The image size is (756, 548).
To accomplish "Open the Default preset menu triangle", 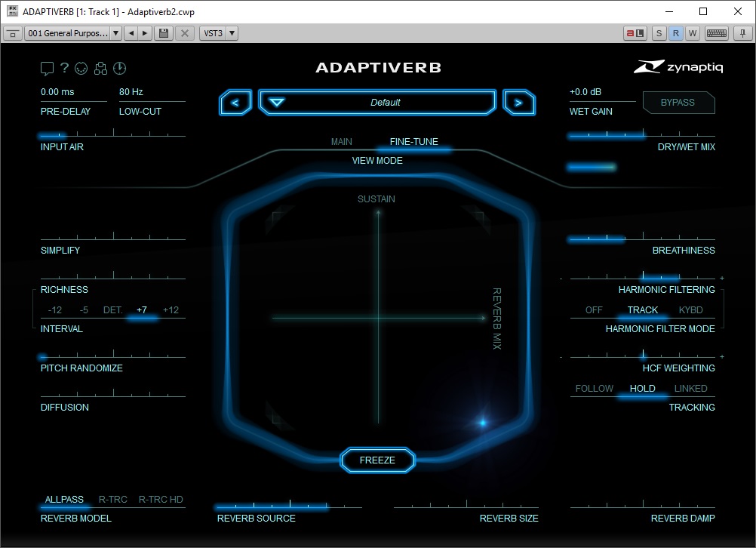I will click(x=277, y=102).
